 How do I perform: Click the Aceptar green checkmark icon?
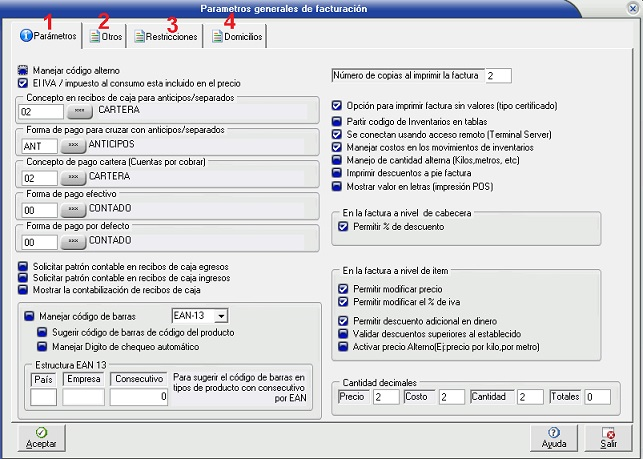point(41,432)
